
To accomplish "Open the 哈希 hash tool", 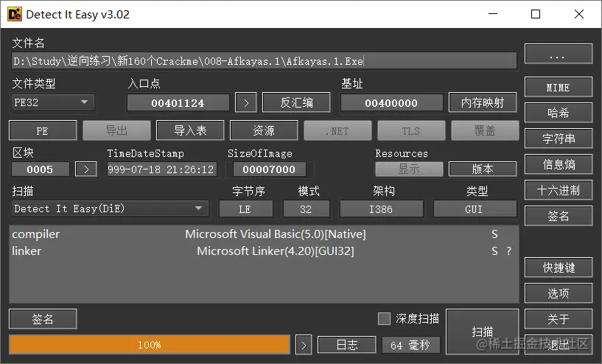I will click(x=559, y=113).
